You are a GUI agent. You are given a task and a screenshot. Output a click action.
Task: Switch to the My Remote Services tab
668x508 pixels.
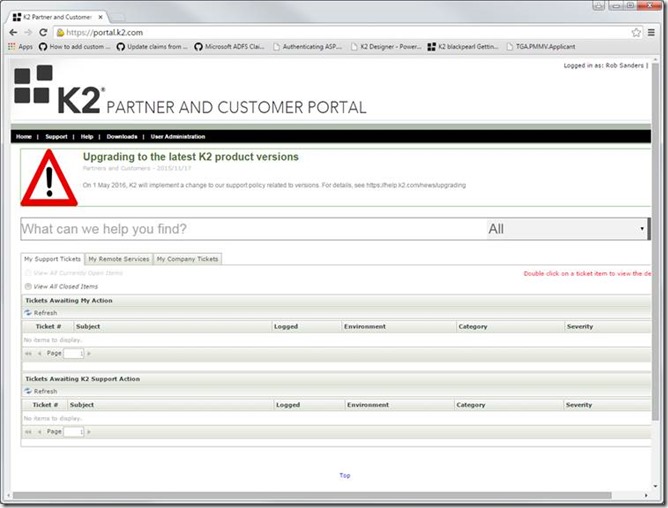coord(118,259)
